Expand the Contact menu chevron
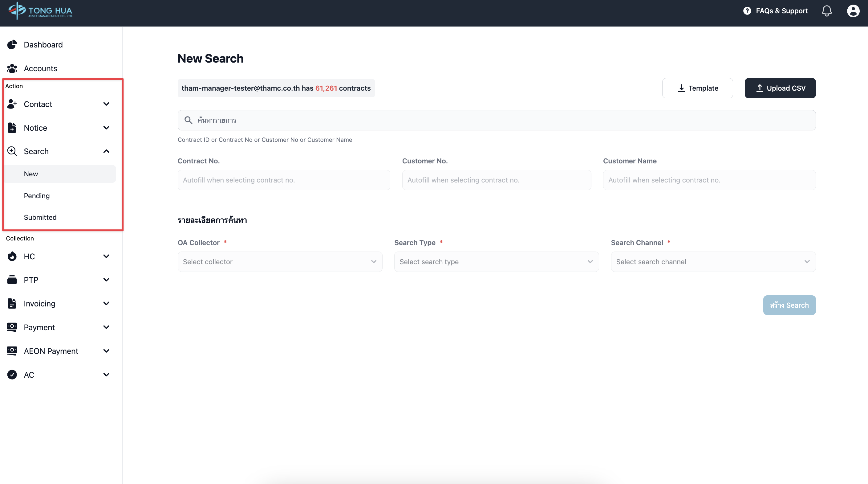868x484 pixels. 106,104
